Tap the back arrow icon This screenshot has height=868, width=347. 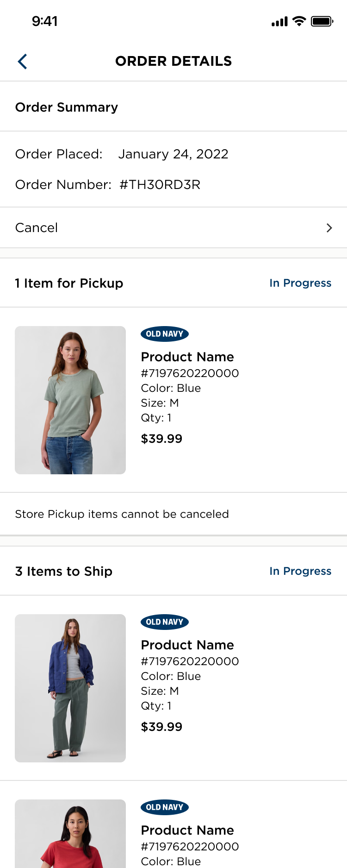pyautogui.click(x=22, y=61)
